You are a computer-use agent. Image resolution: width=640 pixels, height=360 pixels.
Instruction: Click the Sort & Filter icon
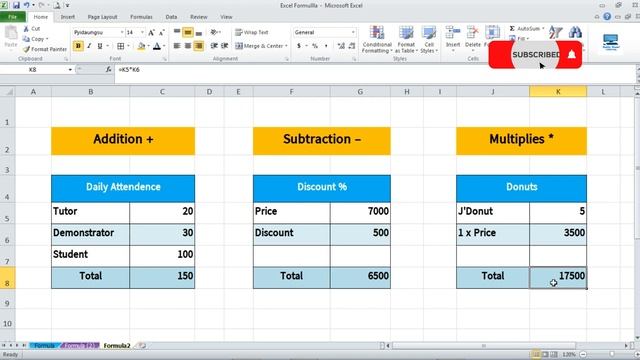pyautogui.click(x=555, y=32)
